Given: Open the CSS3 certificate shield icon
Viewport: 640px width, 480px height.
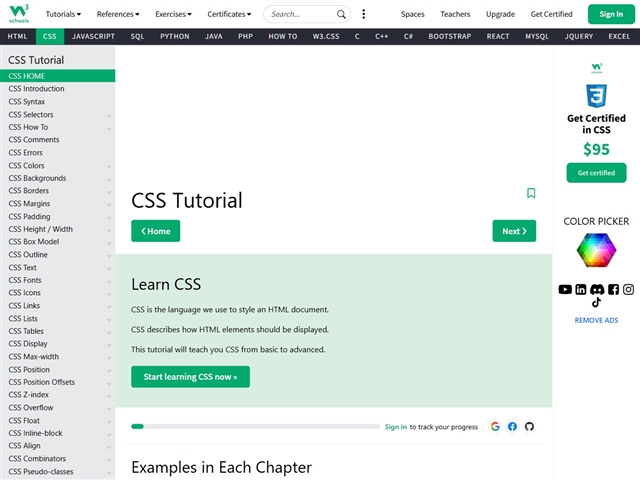Looking at the screenshot, I should click(596, 96).
